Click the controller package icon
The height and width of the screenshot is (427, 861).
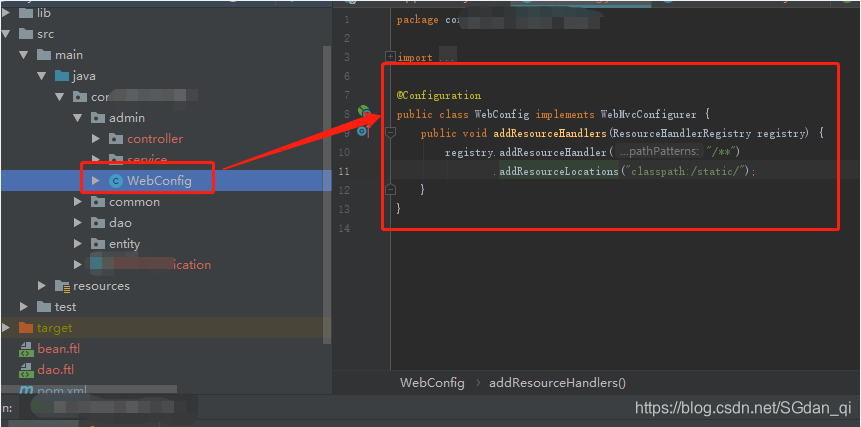116,138
